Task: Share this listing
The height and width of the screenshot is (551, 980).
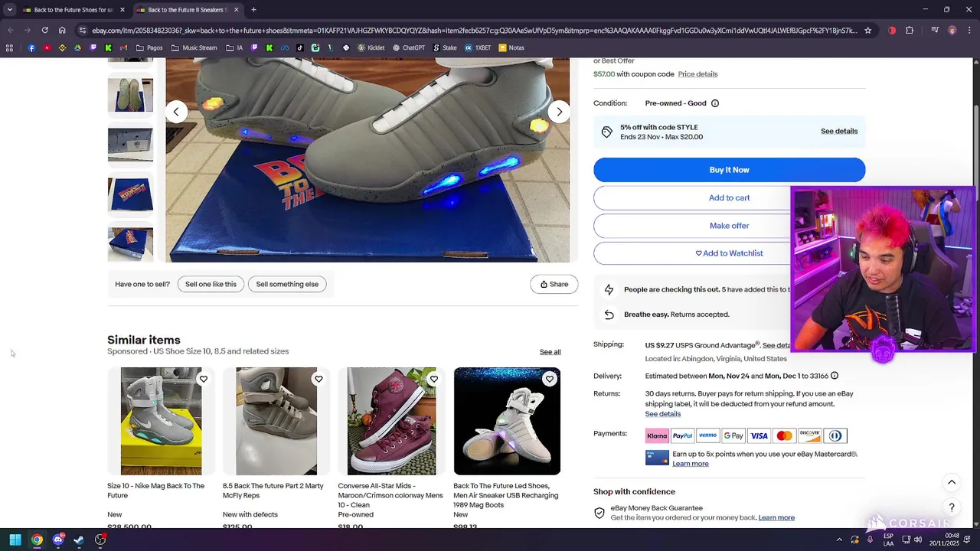Action: pyautogui.click(x=554, y=284)
